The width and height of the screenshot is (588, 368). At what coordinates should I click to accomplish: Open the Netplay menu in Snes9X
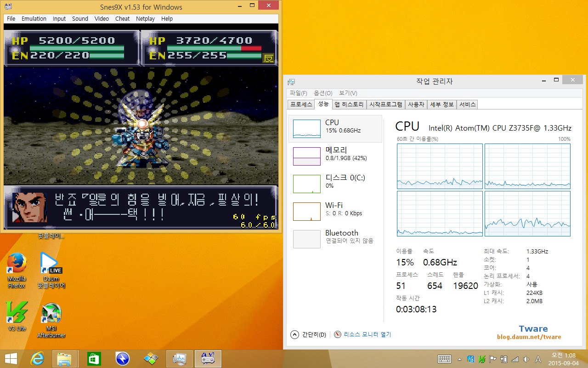(x=145, y=19)
